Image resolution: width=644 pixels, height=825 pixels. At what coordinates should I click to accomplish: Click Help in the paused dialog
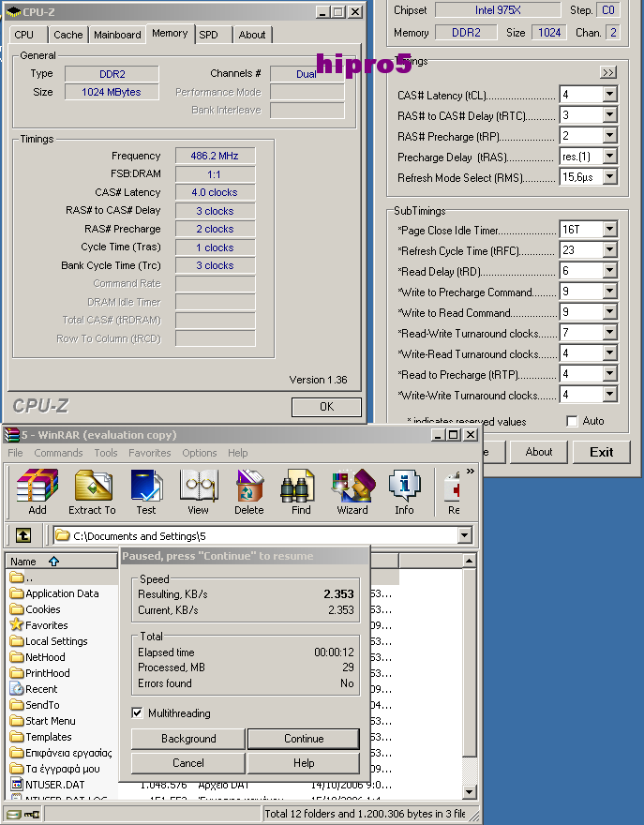304,763
